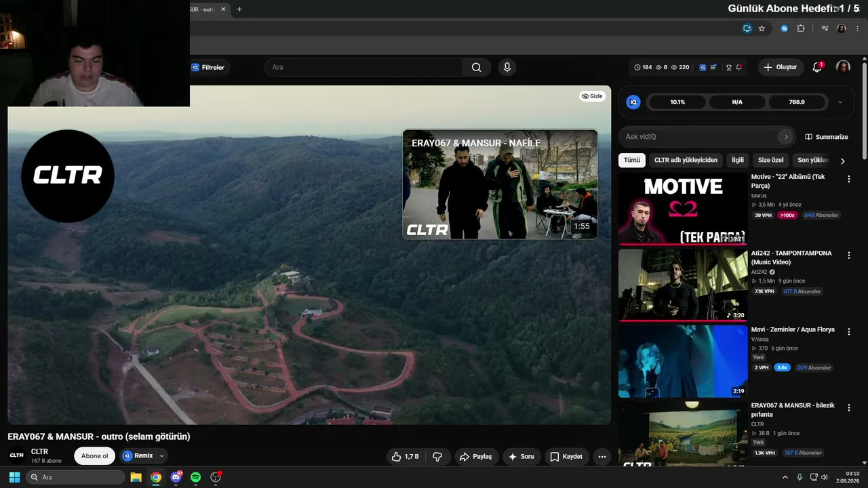
Task: Open the vidIQ trophy icon
Action: pos(729,67)
